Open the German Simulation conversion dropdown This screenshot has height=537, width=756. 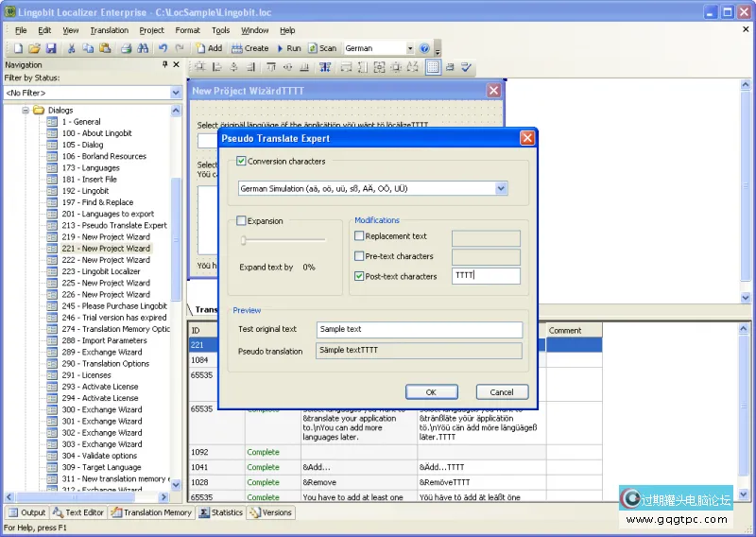[501, 189]
